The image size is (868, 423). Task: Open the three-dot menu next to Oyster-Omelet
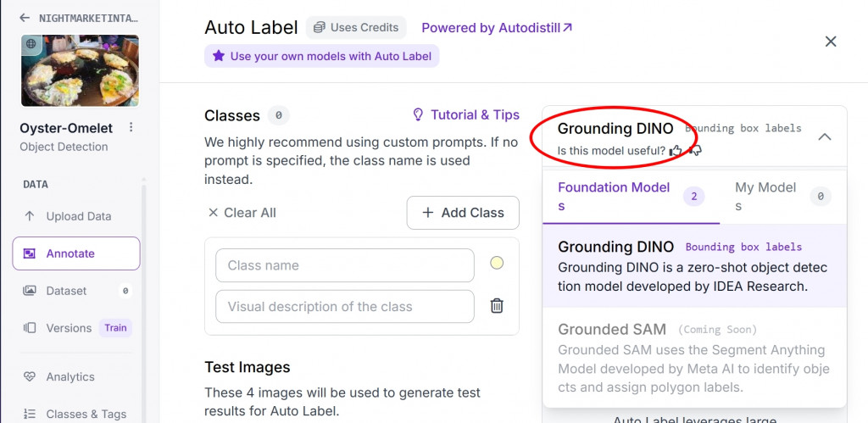pyautogui.click(x=131, y=127)
